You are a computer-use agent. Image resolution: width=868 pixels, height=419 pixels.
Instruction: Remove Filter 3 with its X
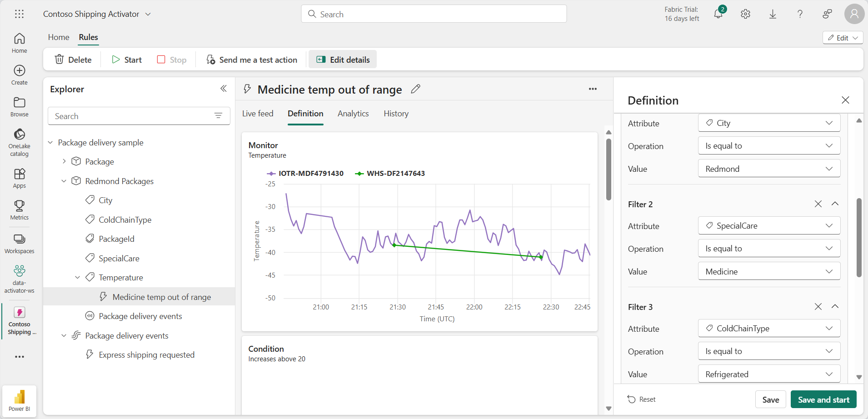coord(818,306)
